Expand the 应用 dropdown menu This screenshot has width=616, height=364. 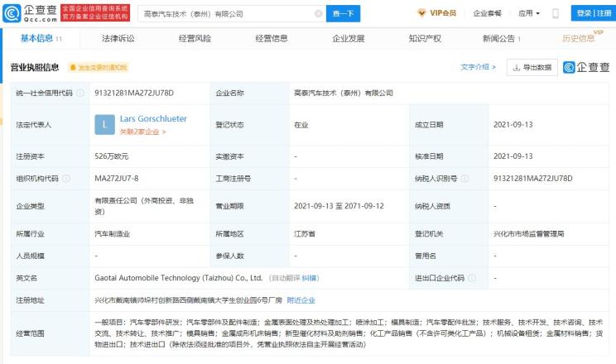coord(529,13)
